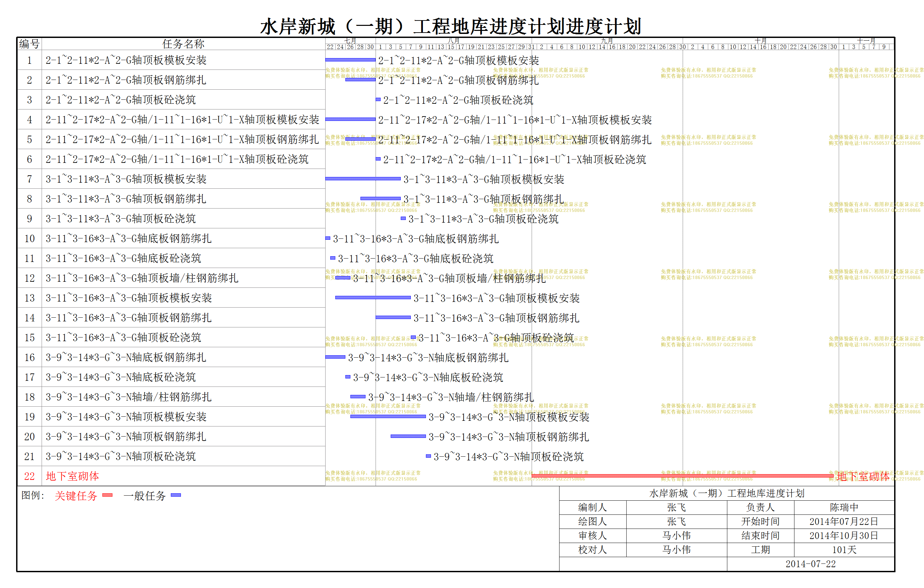Viewport: 924px width, 588px height.
Task: Click row 18 task name 3-N轴墙/柱钢筋绑扎 in table
Action: pos(129,397)
